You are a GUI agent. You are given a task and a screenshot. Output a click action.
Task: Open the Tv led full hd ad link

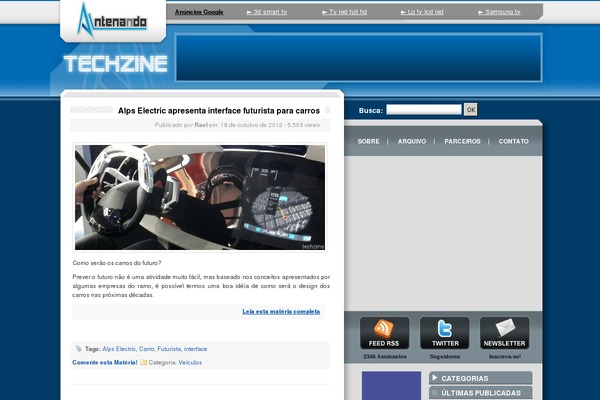click(x=344, y=12)
